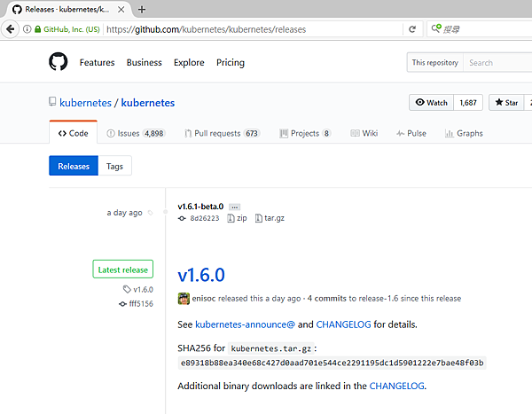This screenshot has width=532, height=414.
Task: Click the fff5156 commit icon
Action: (x=122, y=304)
